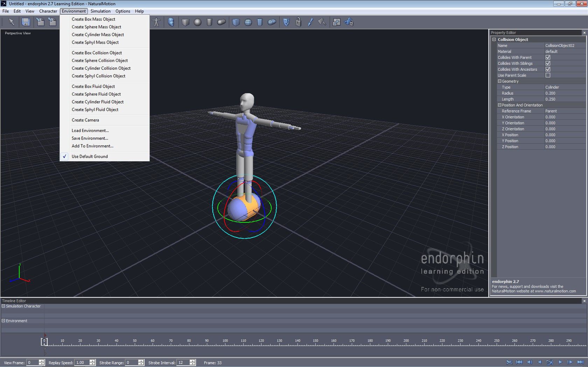Open the Options menu
This screenshot has height=367, width=588.
[123, 11]
